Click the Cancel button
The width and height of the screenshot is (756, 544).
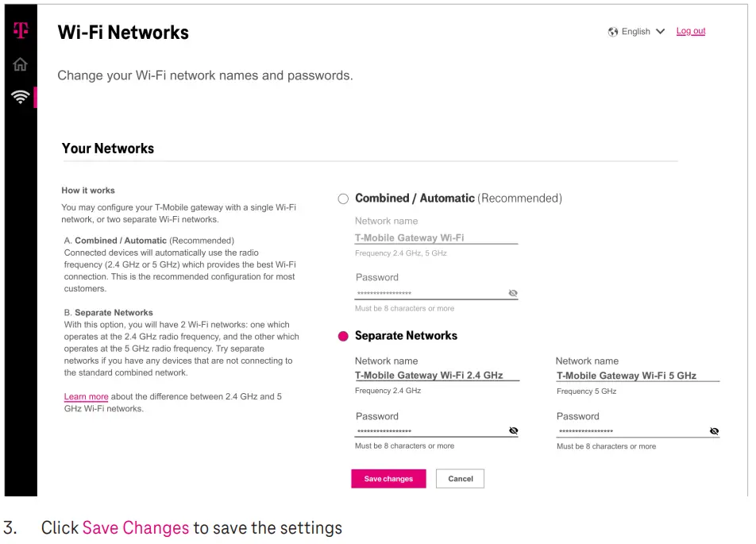460,478
